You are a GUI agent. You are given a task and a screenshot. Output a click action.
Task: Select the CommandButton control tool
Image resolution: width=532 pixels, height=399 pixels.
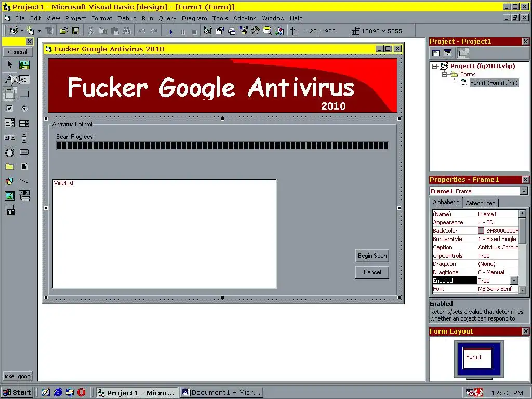[x=24, y=94]
